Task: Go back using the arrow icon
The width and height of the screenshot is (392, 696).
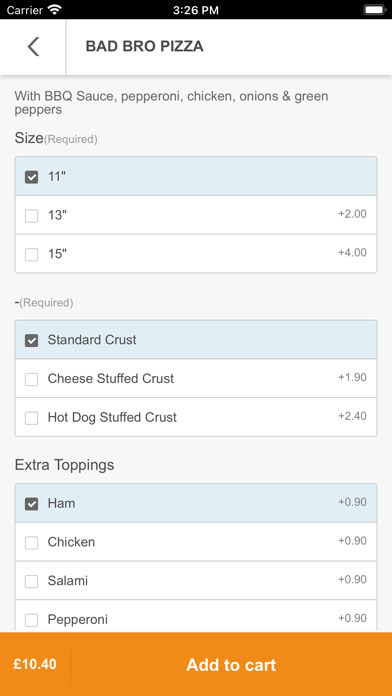Action: click(x=33, y=47)
